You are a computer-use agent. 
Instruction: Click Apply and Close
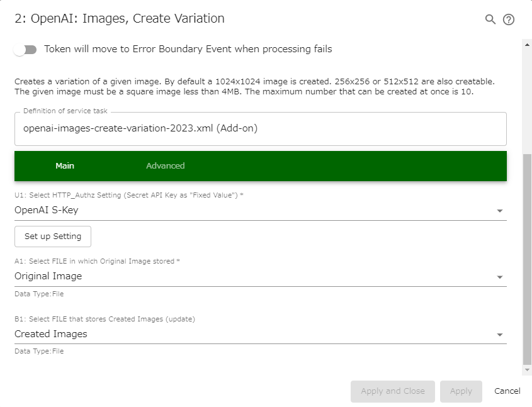coord(392,391)
